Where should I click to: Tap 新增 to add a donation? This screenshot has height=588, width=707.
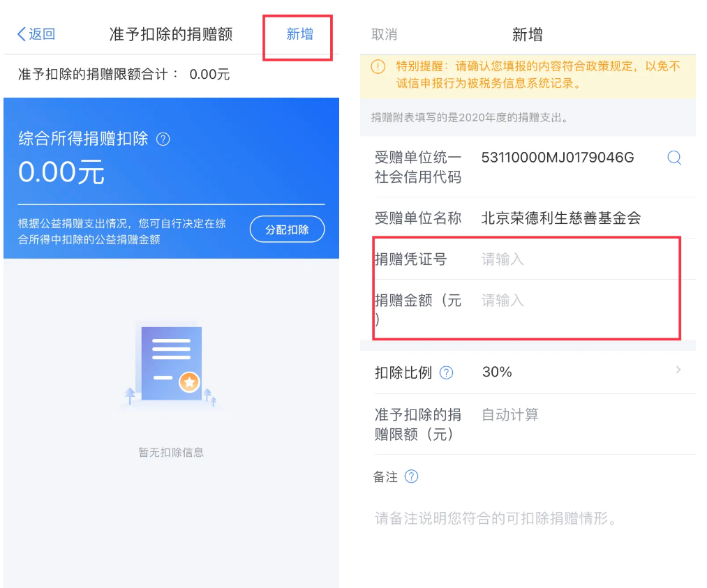[300, 34]
